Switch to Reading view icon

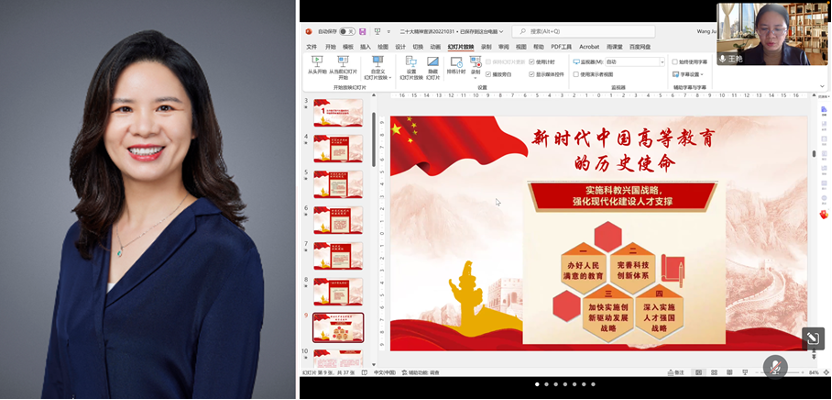[729, 372]
